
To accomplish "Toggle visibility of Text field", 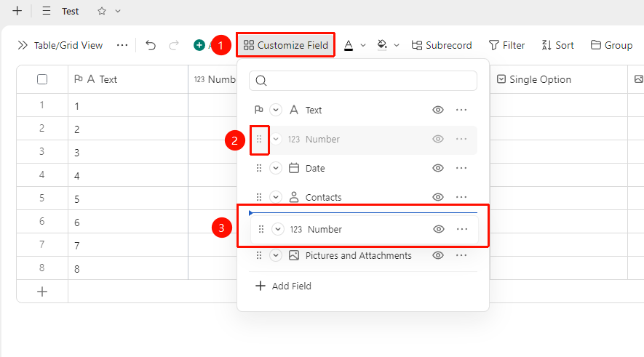I will [438, 110].
